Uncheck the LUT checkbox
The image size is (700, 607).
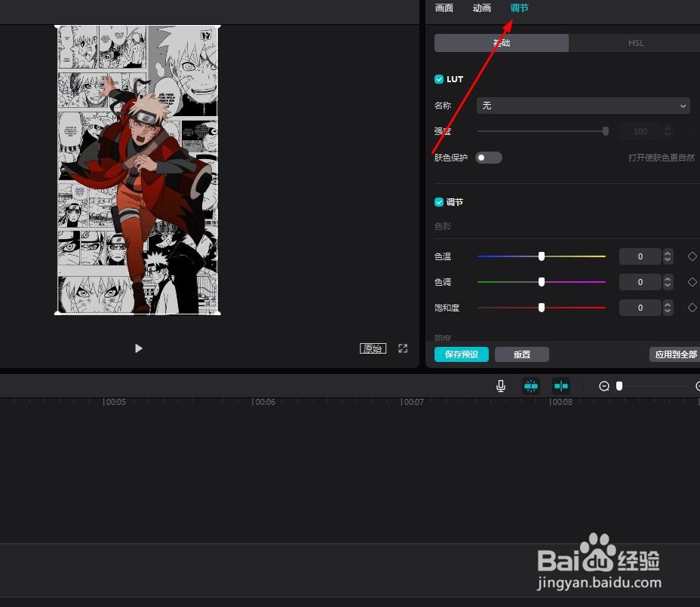click(439, 79)
